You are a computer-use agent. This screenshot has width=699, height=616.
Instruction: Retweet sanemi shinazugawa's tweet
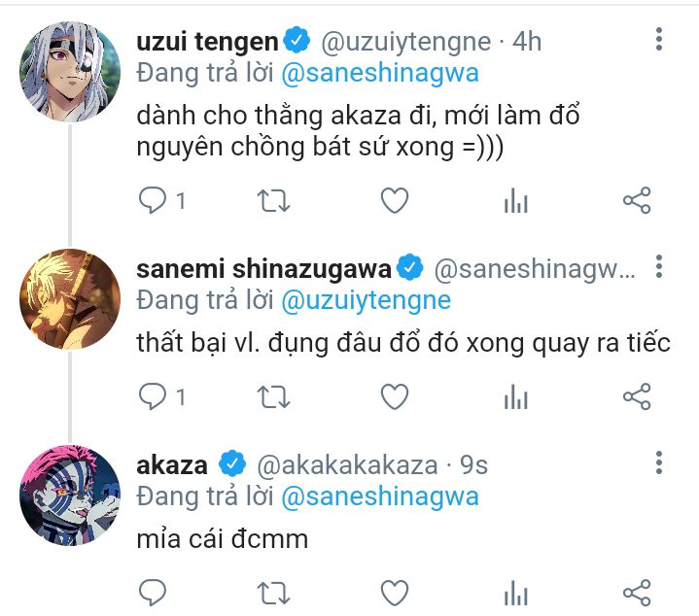tap(273, 396)
